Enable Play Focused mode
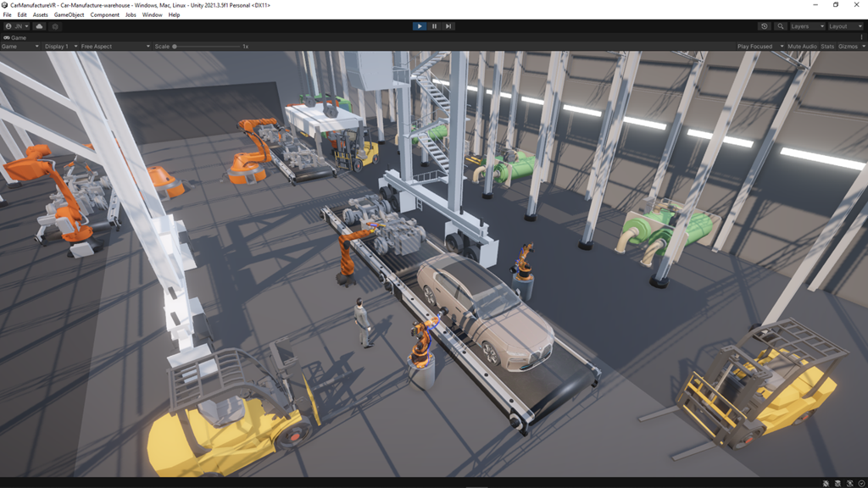The width and height of the screenshot is (868, 488). (755, 46)
